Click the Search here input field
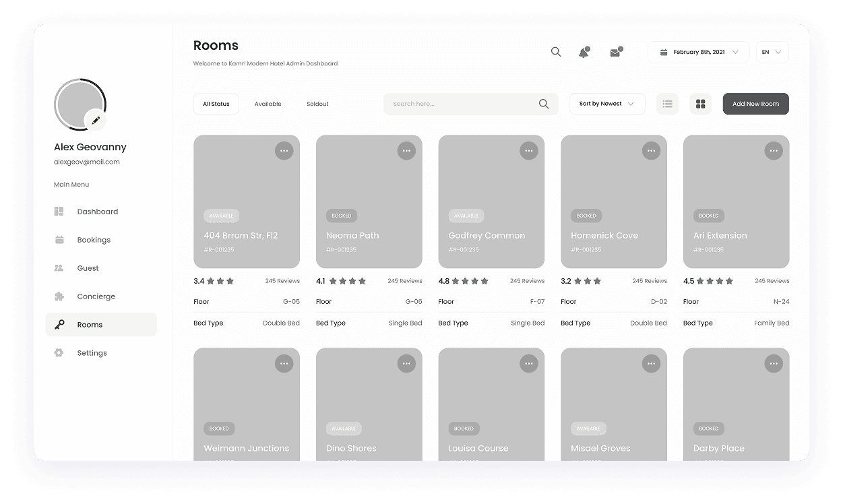The height and width of the screenshot is (504, 843). pos(462,104)
